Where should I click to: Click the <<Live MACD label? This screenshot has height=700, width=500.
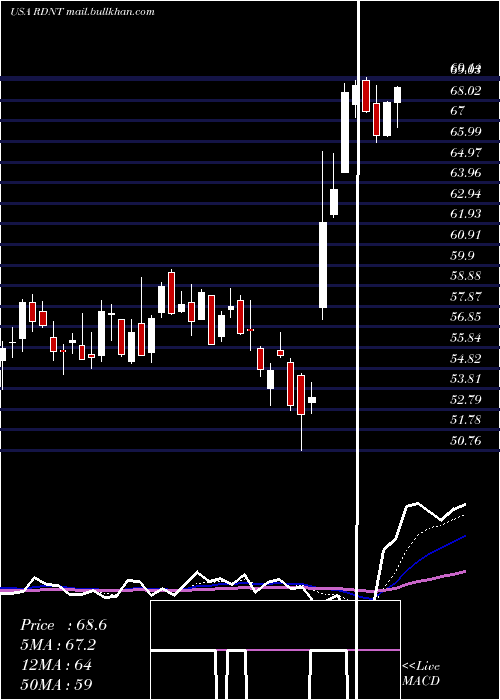(x=421, y=673)
